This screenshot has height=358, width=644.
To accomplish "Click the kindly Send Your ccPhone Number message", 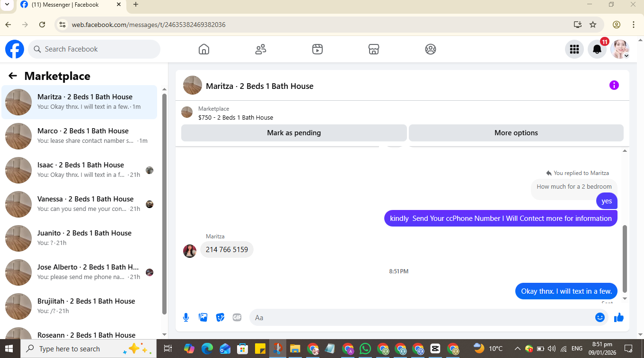I will [501, 218].
